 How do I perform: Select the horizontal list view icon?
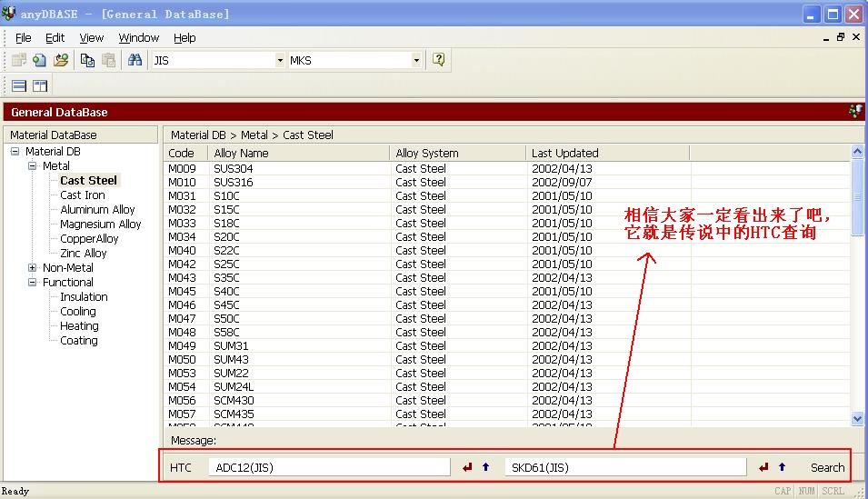point(19,85)
